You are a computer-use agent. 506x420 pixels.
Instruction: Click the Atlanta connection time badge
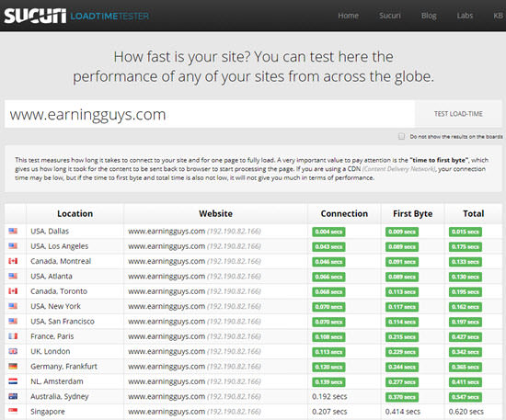328,277
